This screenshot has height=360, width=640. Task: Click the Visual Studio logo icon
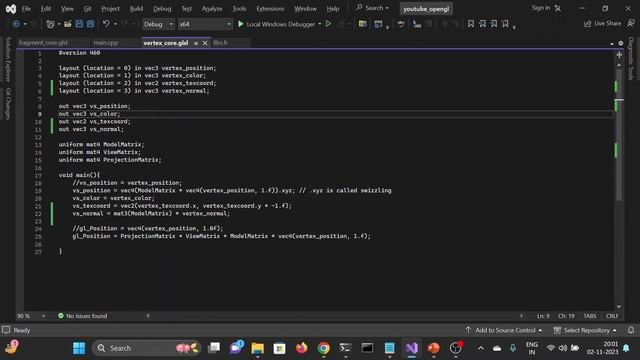tap(11, 9)
